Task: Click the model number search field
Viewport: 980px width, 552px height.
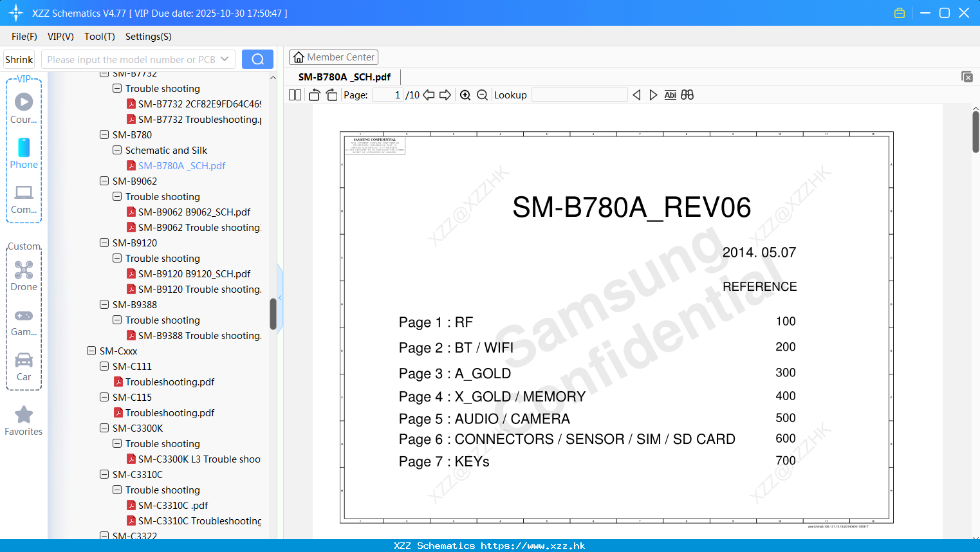Action: pos(131,59)
